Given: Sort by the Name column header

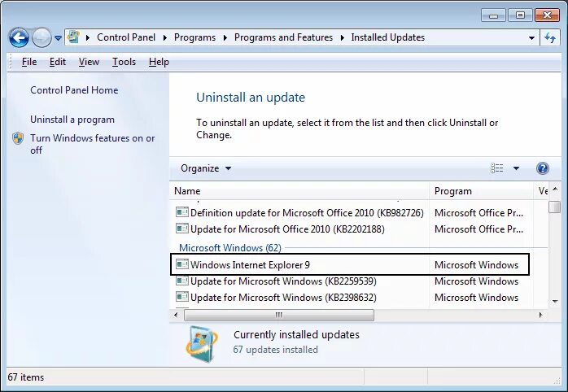Looking at the screenshot, I should coord(299,191).
